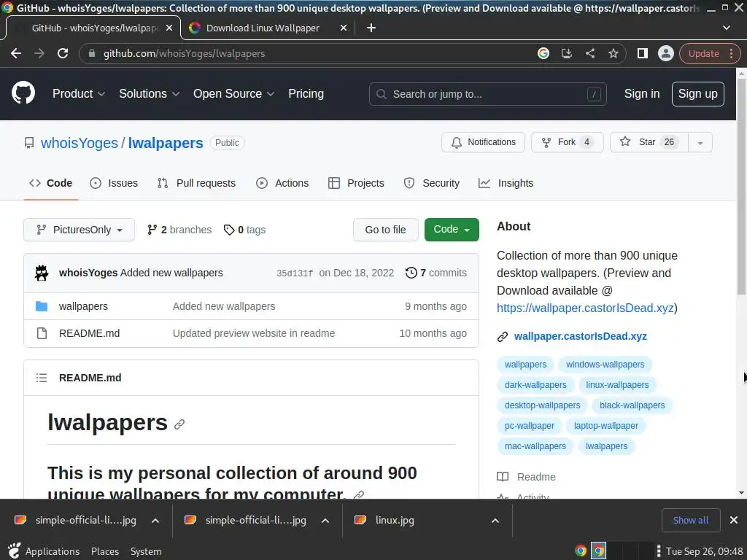
Task: Switch to the Pull requests tab
Action: click(196, 183)
